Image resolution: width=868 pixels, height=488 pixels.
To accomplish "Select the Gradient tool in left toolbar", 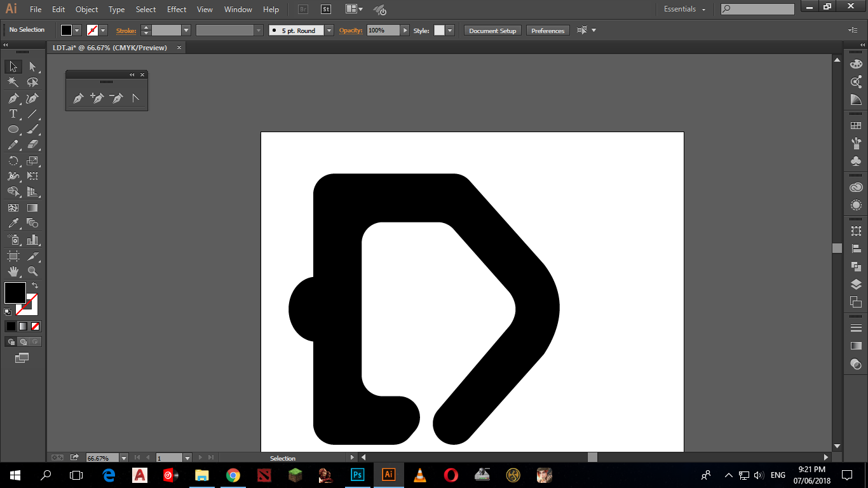I will pos(32,208).
